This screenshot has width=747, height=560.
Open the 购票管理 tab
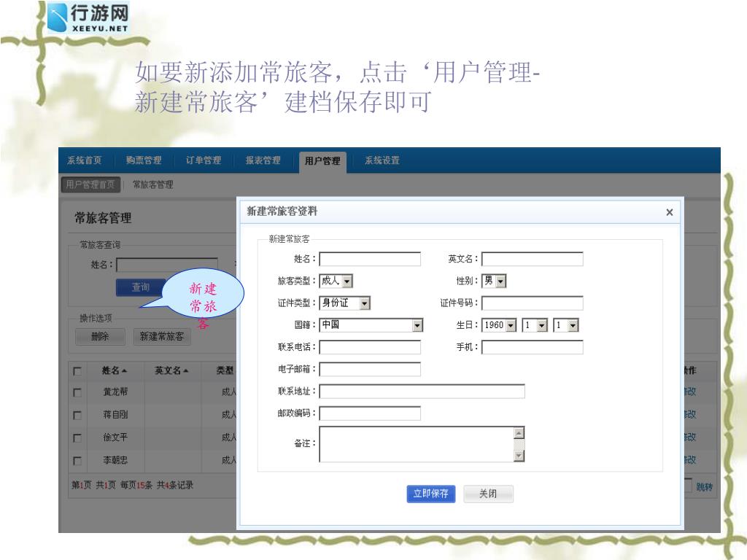pyautogui.click(x=144, y=160)
